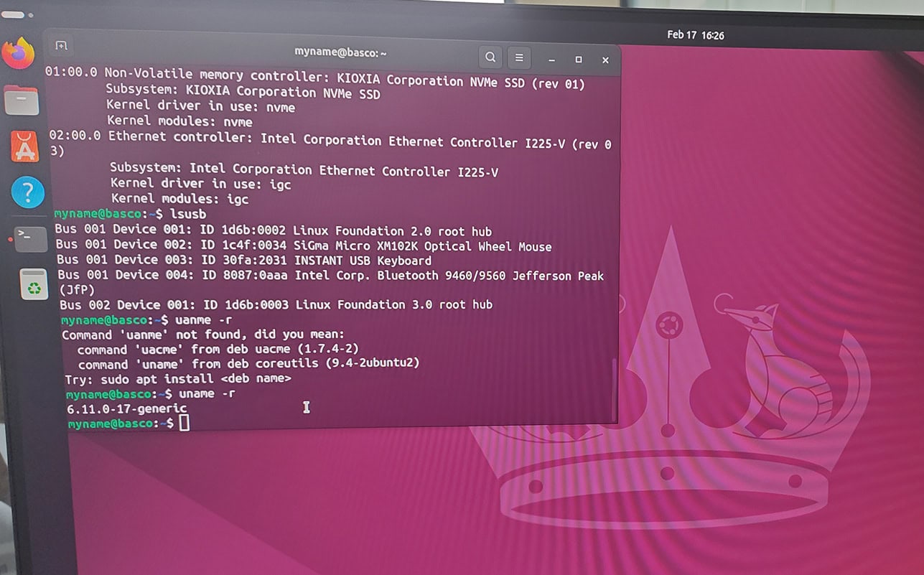Open the Trash icon in the dock
924x575 pixels.
(34, 285)
